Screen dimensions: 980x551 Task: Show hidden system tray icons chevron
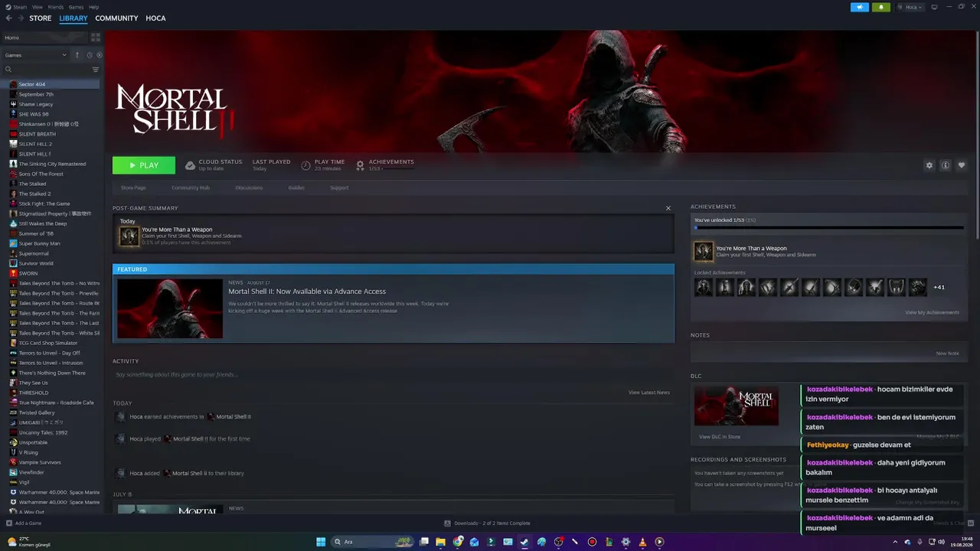[x=894, y=542]
